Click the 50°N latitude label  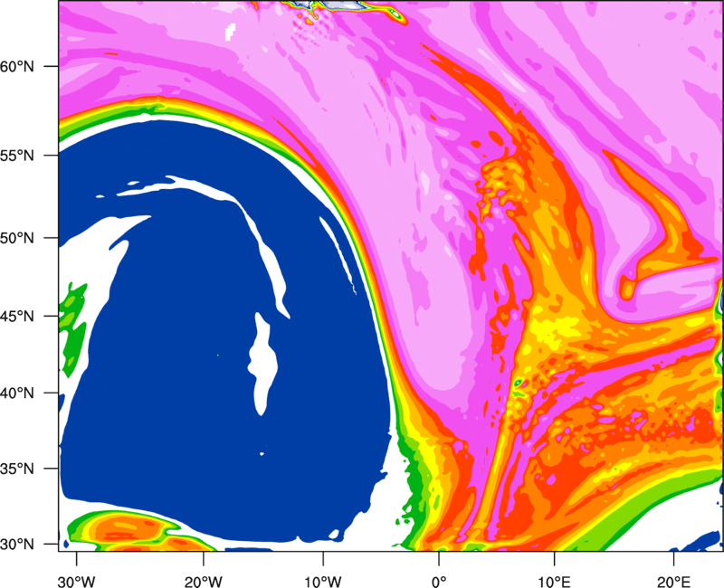[17, 238]
